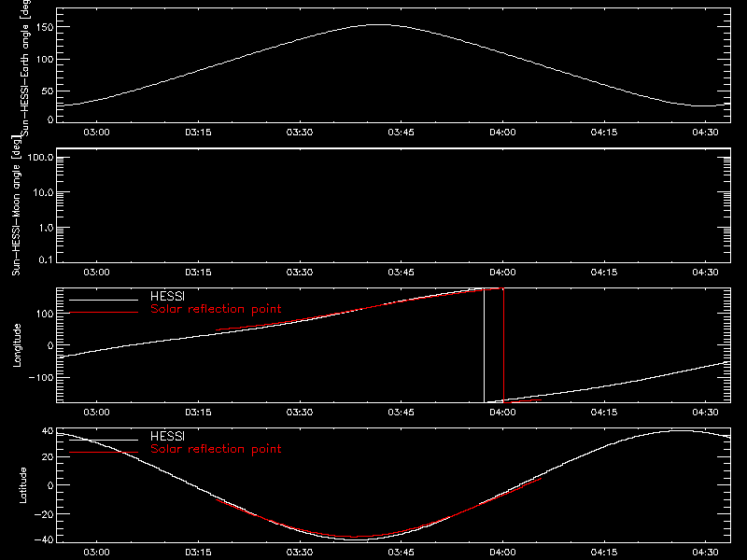Click the 04:00 time label of the Moon angle plot
747x560 pixels.
click(x=502, y=273)
